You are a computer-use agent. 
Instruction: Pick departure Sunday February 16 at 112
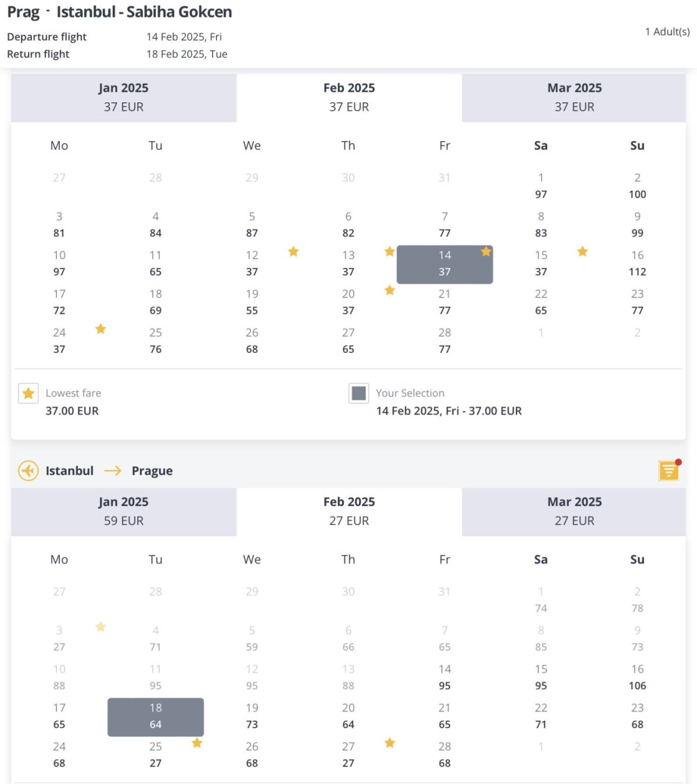(x=637, y=264)
